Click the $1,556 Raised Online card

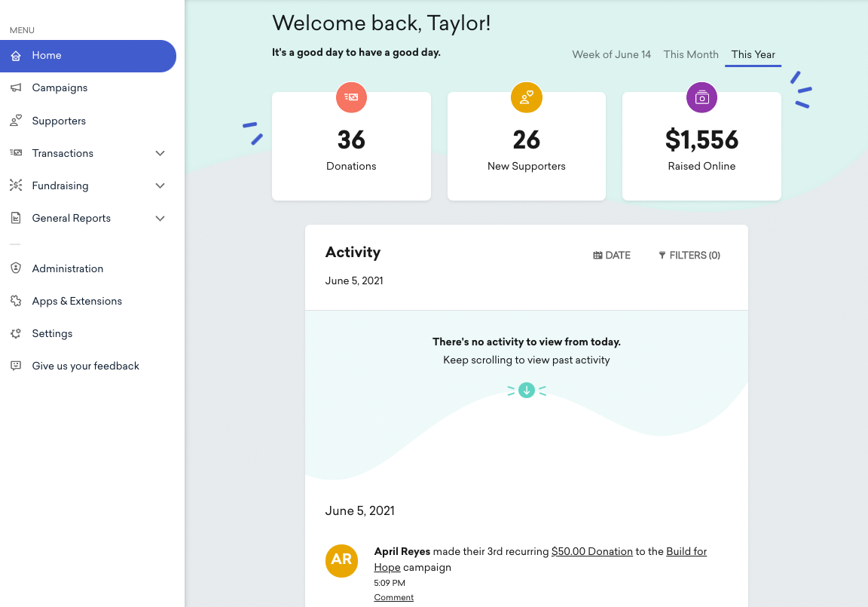tap(702, 146)
